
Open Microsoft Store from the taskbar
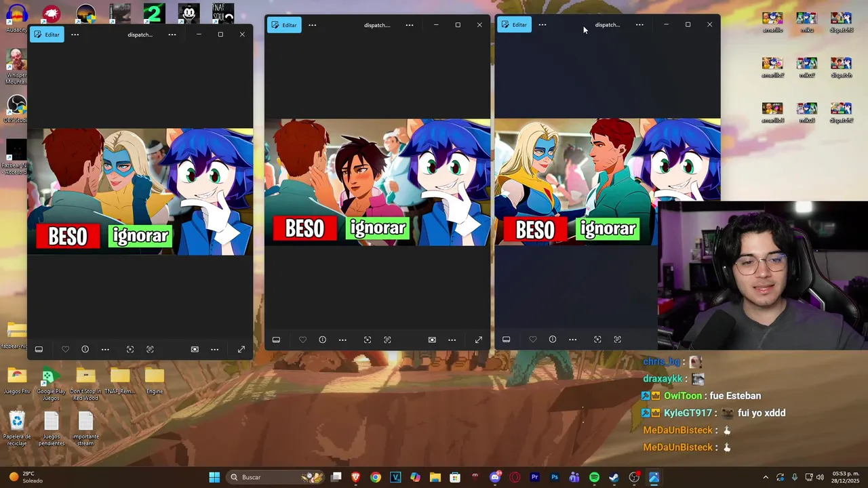455,477
